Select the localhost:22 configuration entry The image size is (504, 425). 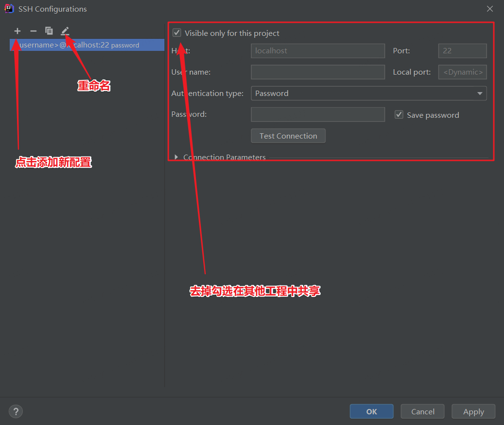pos(87,45)
